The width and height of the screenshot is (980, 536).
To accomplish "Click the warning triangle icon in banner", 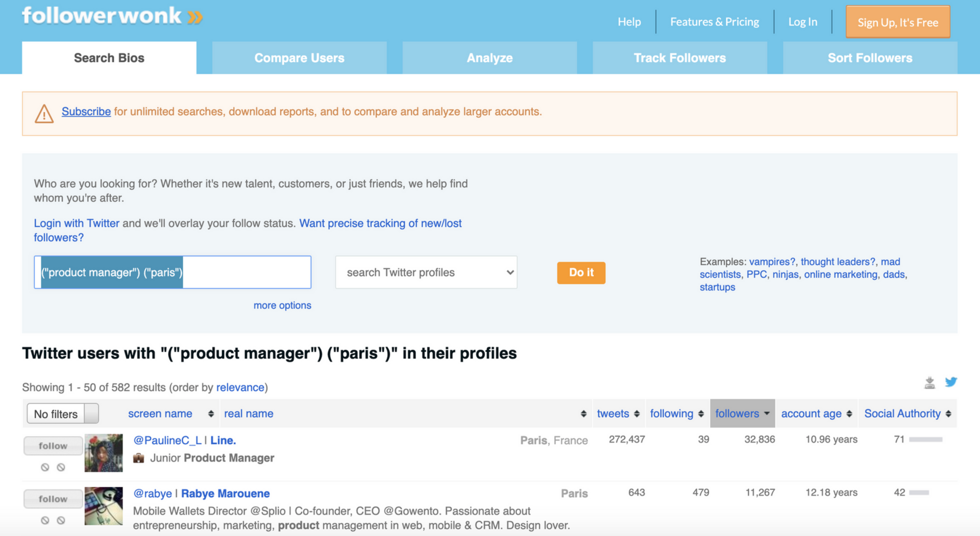I will tap(44, 114).
